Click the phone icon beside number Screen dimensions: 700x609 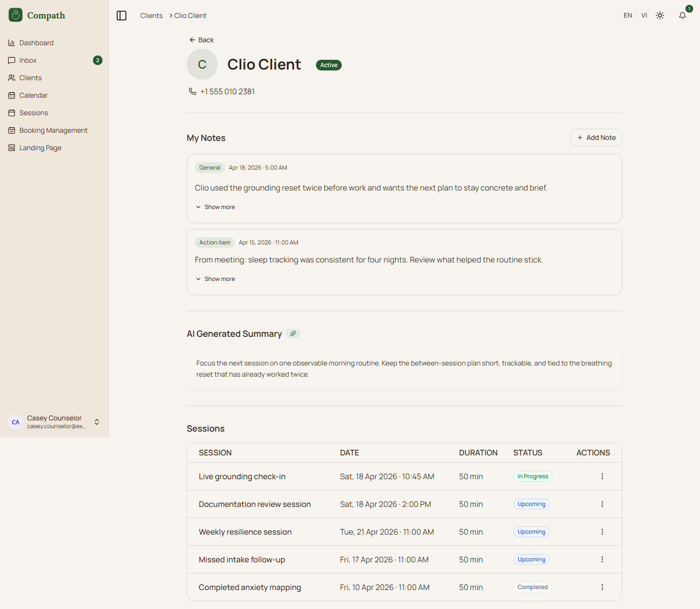[x=192, y=91]
